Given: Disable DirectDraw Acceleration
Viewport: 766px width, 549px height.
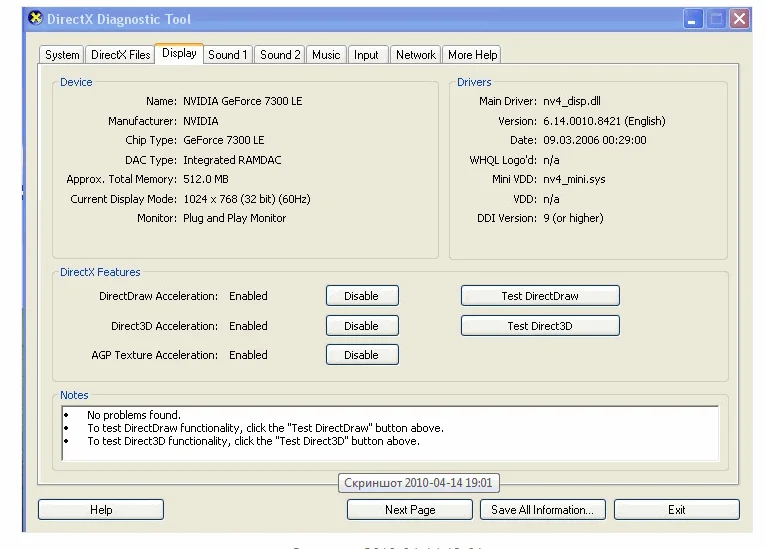Looking at the screenshot, I should pos(361,296).
